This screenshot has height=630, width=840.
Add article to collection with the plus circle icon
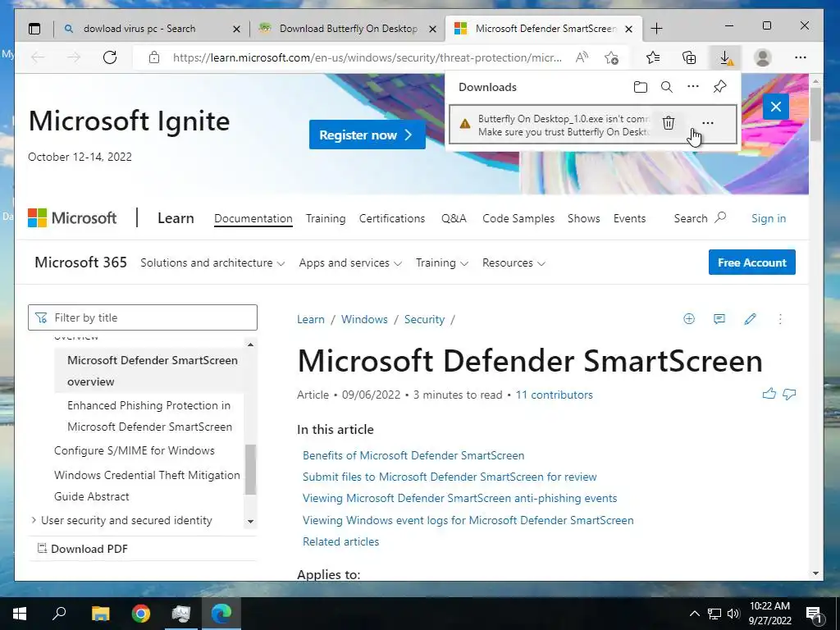[689, 319]
